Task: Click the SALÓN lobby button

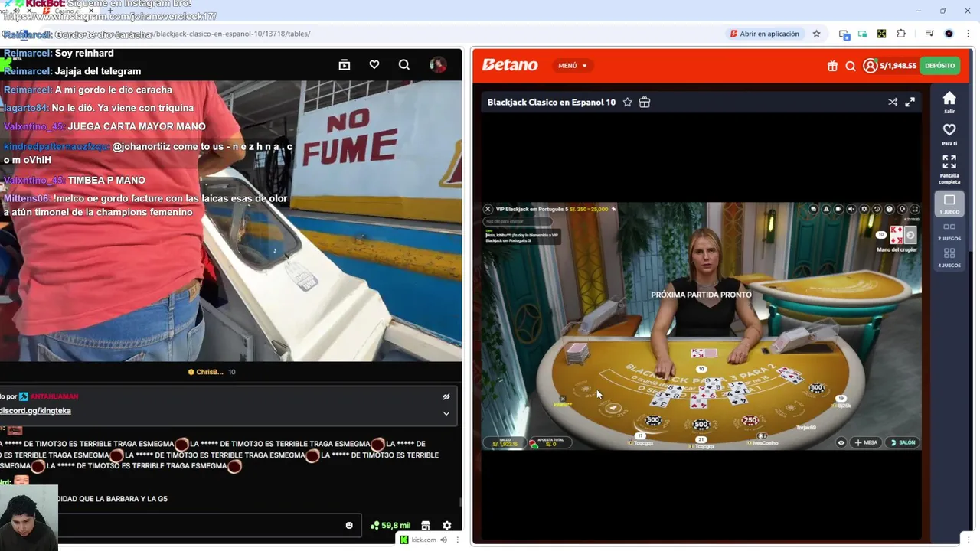Action: point(903,442)
